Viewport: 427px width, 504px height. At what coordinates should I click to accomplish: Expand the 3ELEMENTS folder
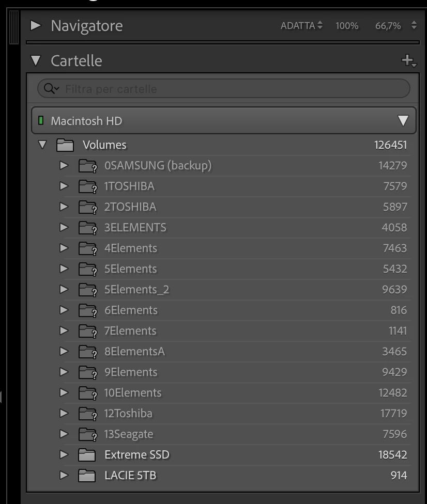click(64, 227)
